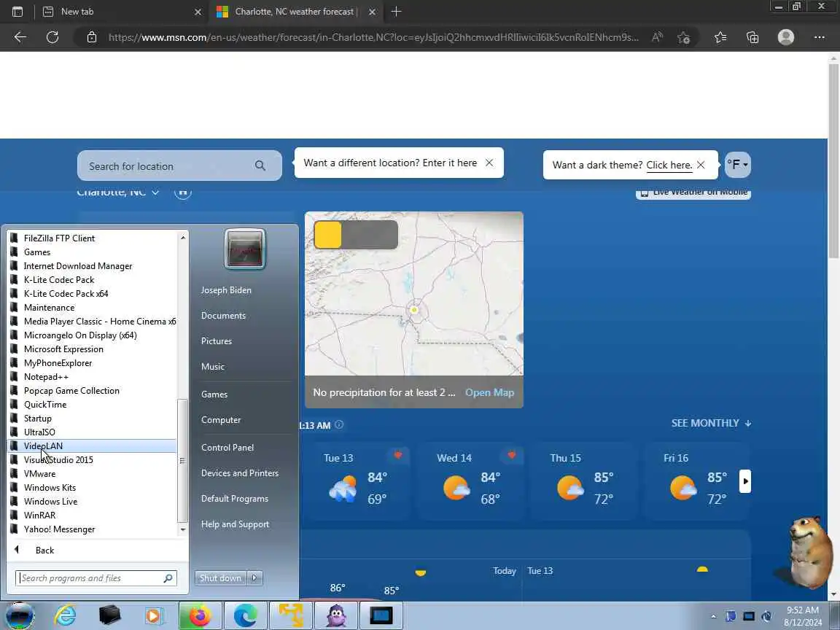Open the FileZilla FTP Client folder
The image size is (840, 630).
[x=92, y=238]
